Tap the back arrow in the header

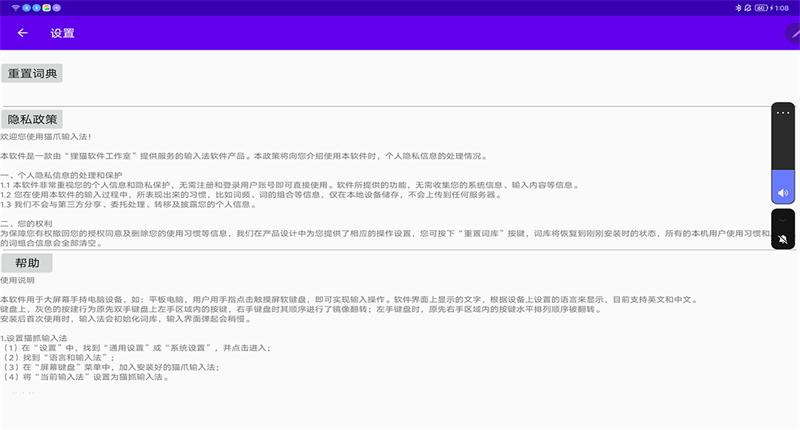pyautogui.click(x=22, y=32)
